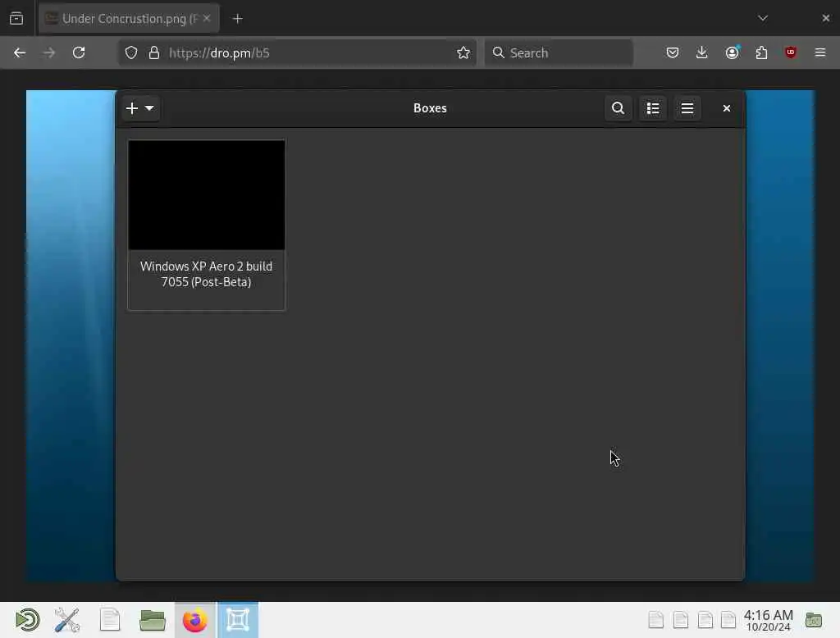Open the MATE start menu icon

pyautogui.click(x=27, y=620)
